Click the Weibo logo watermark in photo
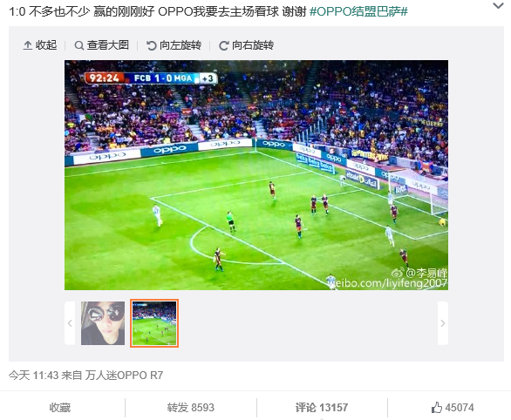The height and width of the screenshot is (420, 511). (398, 272)
